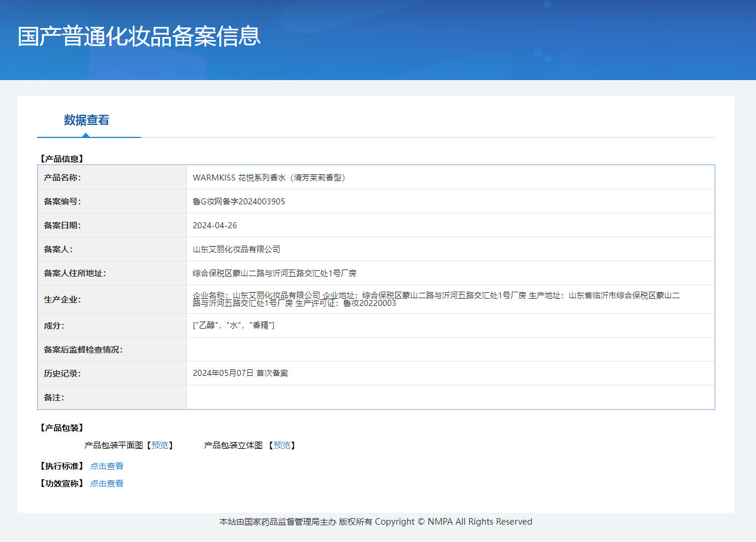
Task: Click the 备注 row label
Action: point(54,397)
